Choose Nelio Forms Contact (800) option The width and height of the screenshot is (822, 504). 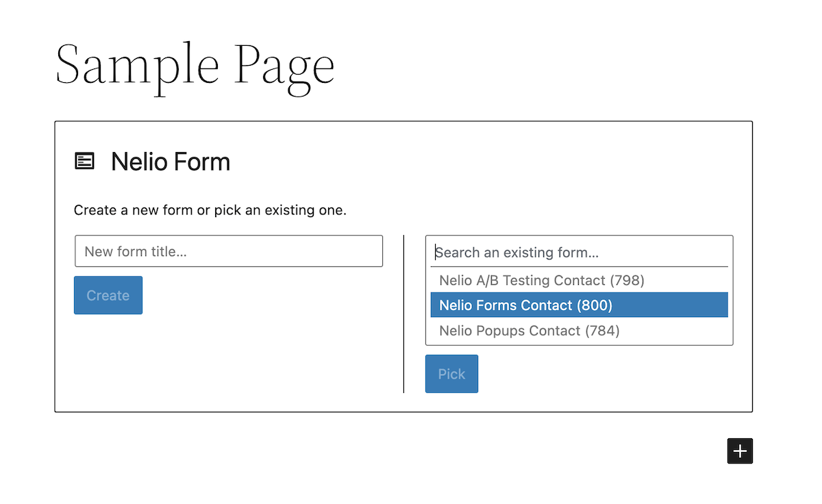pos(580,305)
